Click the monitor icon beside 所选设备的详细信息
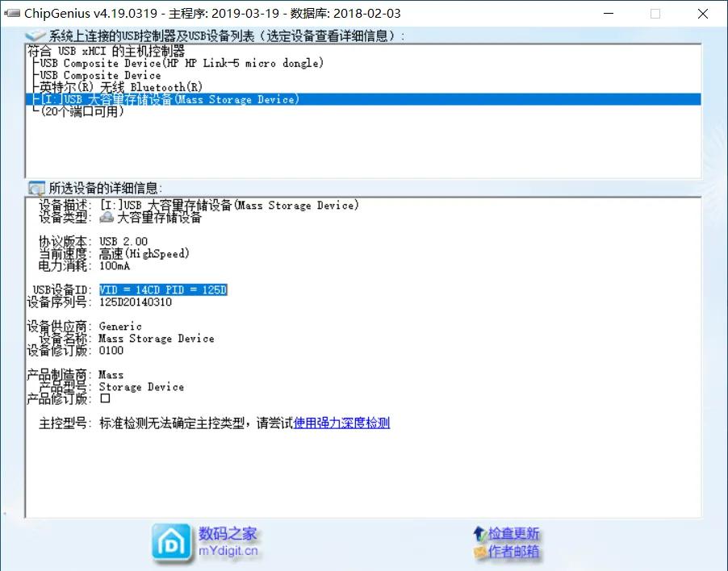Screen dimensions: 728x571 pyautogui.click(x=36, y=188)
